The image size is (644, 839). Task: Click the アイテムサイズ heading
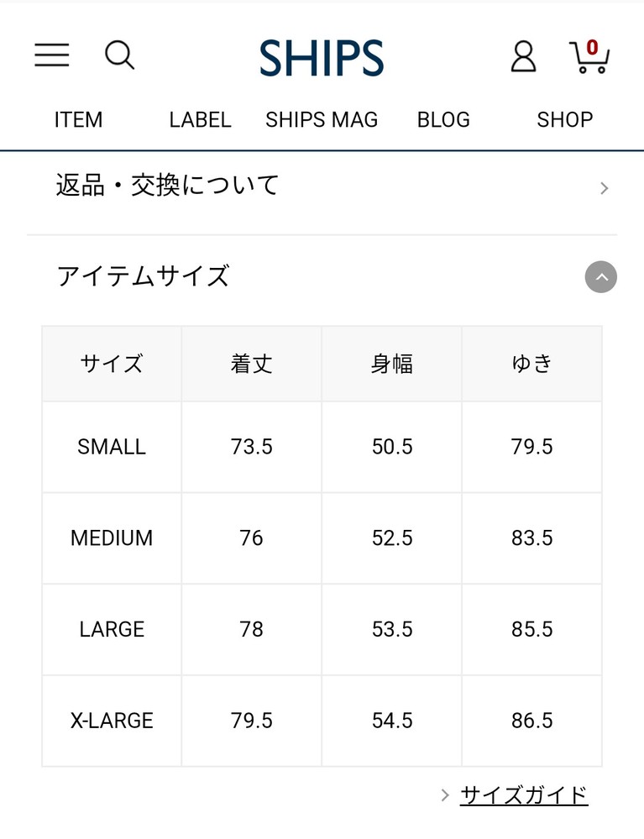click(x=144, y=276)
